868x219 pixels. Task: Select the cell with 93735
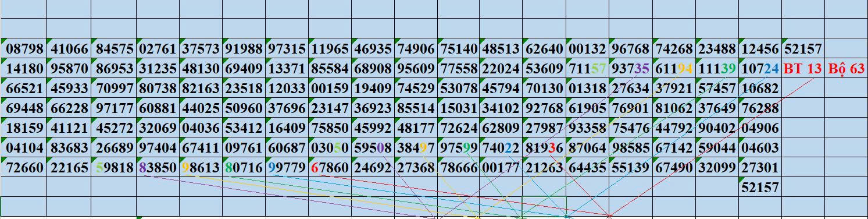[x=631, y=69]
